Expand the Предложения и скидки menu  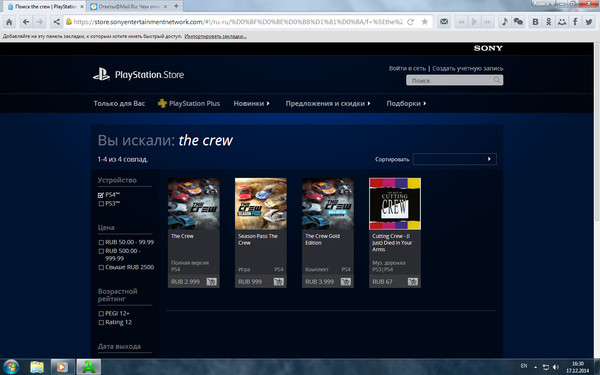pos(328,103)
